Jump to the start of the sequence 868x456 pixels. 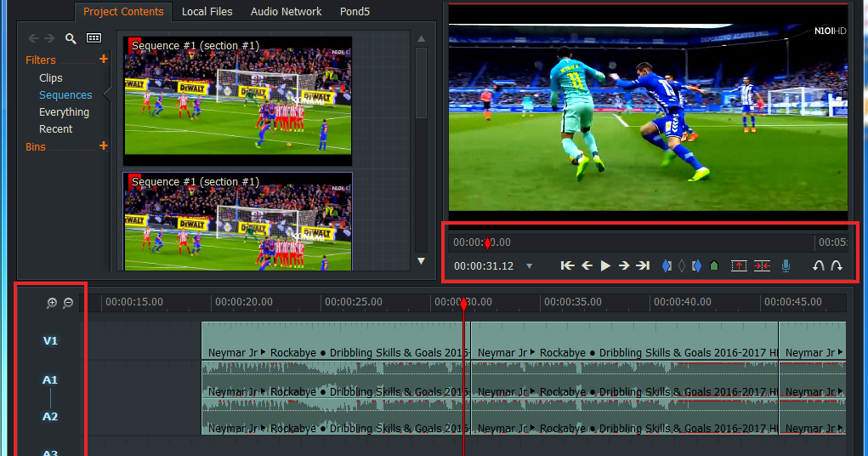(567, 266)
